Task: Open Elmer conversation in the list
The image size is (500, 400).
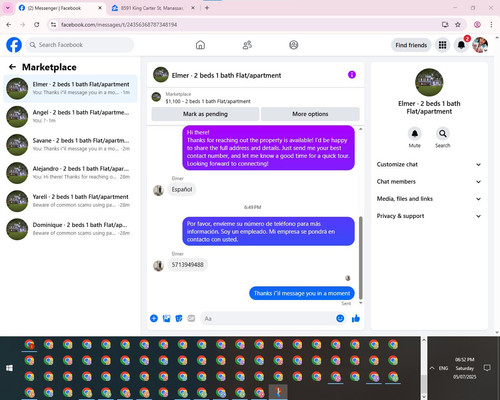Action: point(70,88)
